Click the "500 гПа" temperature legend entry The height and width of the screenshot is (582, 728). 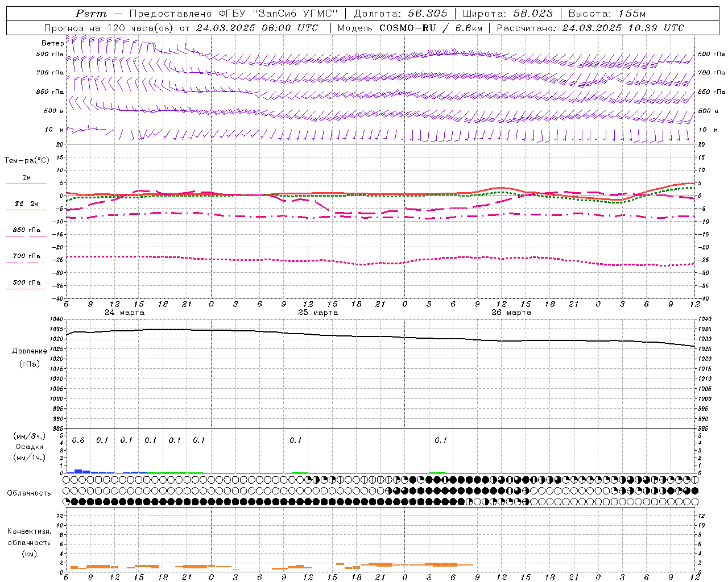click(x=26, y=282)
